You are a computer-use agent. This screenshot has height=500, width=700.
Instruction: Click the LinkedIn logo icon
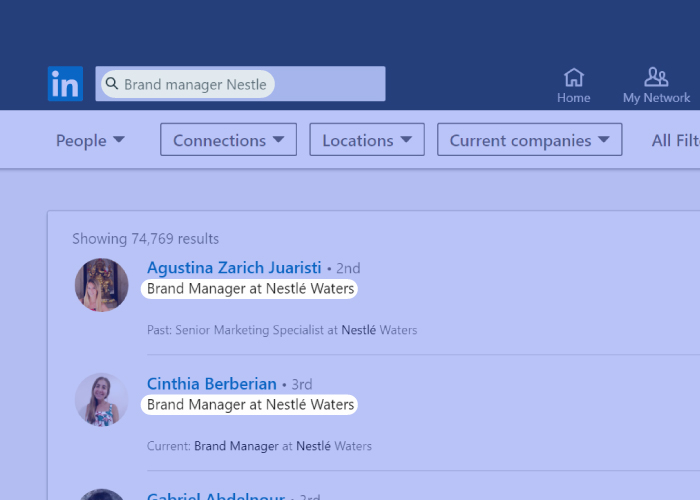tap(65, 83)
